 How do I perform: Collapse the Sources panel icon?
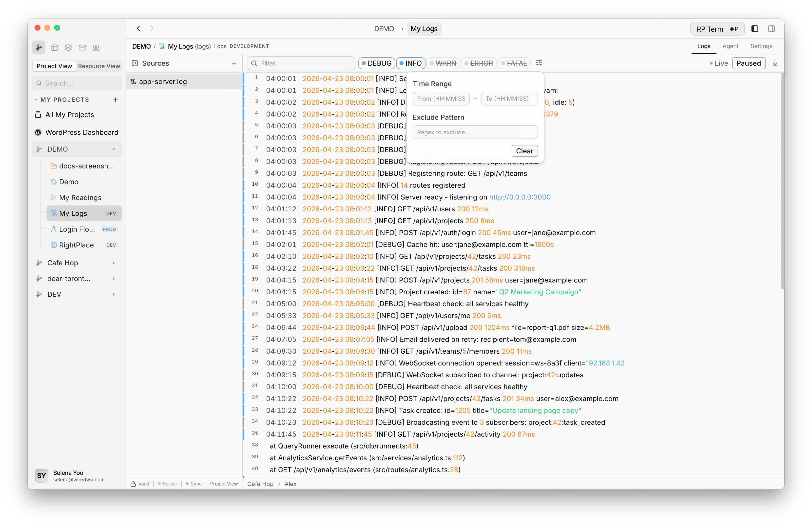coord(135,63)
